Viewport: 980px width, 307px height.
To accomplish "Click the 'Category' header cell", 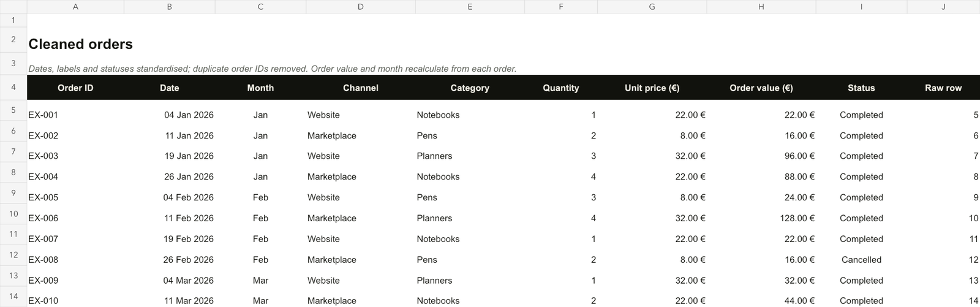I will click(x=470, y=88).
